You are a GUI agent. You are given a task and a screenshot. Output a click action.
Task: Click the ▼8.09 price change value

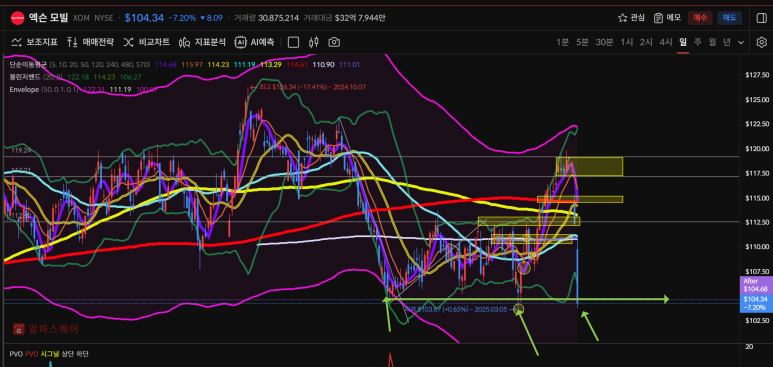click(211, 18)
